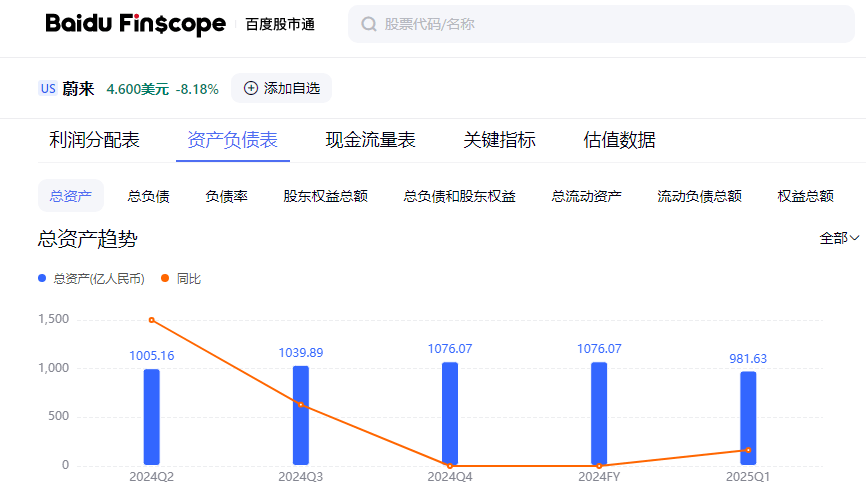Switch to 利润分配表 tab
Viewport: 866px width, 504px height.
click(95, 140)
